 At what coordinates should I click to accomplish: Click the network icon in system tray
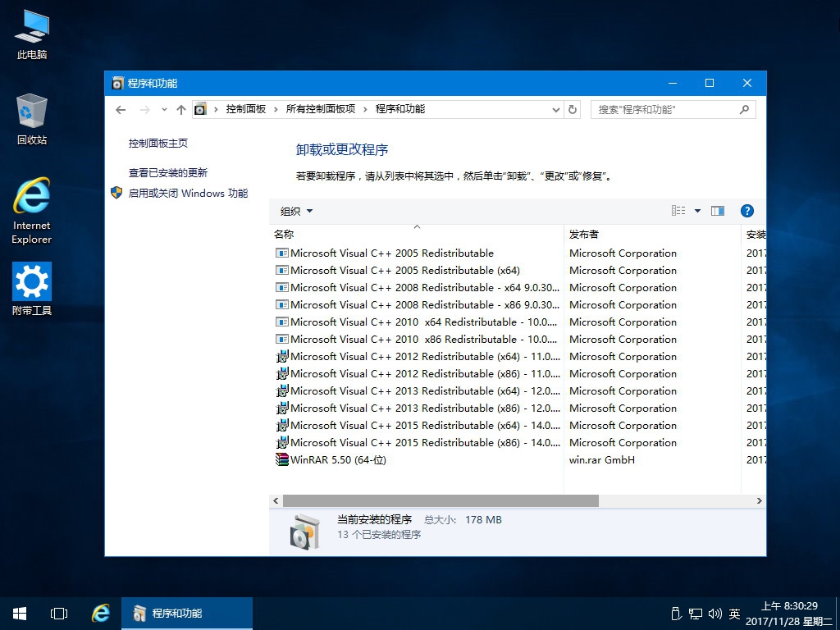pyautogui.click(x=696, y=614)
